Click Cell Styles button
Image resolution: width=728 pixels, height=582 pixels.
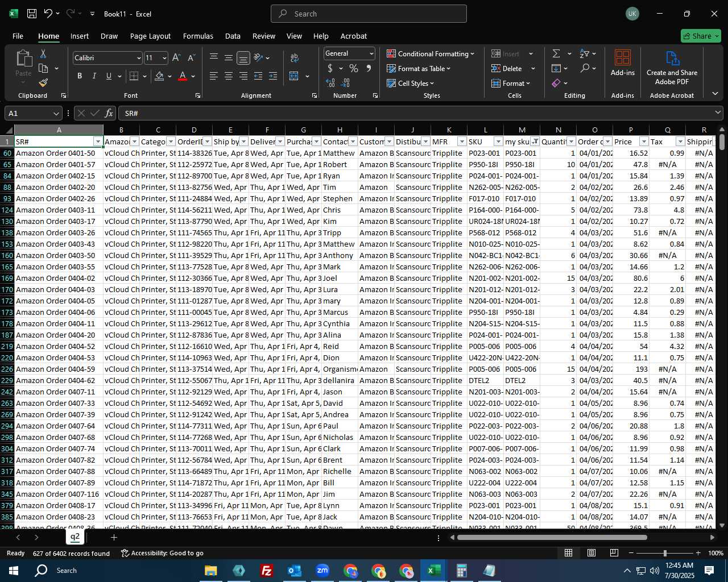411,83
